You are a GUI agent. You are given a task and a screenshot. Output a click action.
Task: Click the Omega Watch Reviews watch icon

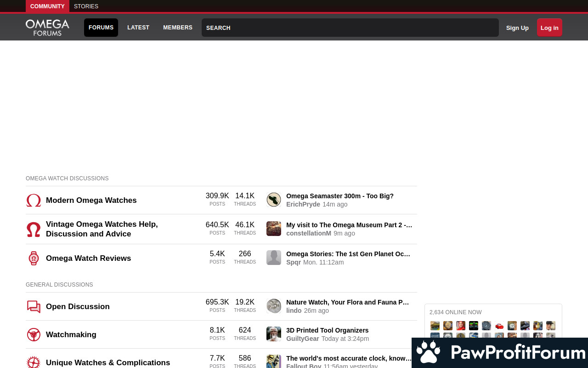click(x=34, y=259)
